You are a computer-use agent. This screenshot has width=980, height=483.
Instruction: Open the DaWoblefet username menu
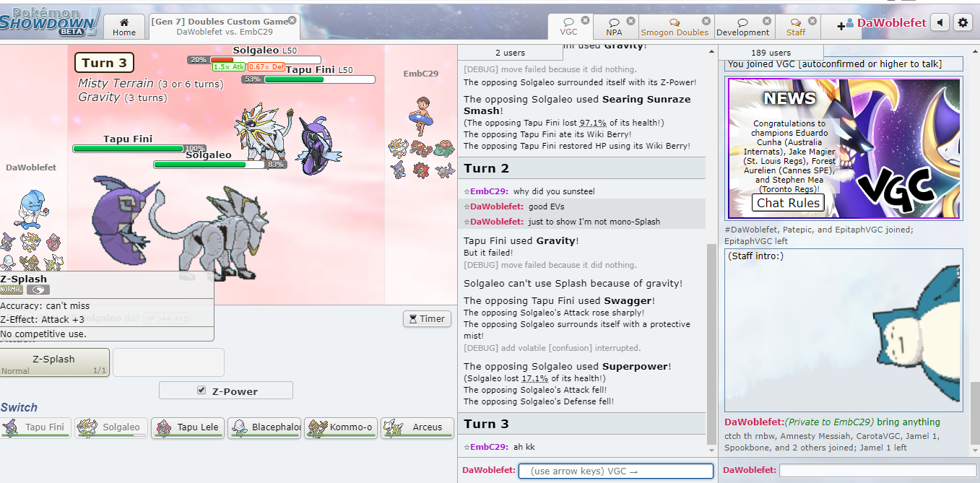(x=890, y=23)
